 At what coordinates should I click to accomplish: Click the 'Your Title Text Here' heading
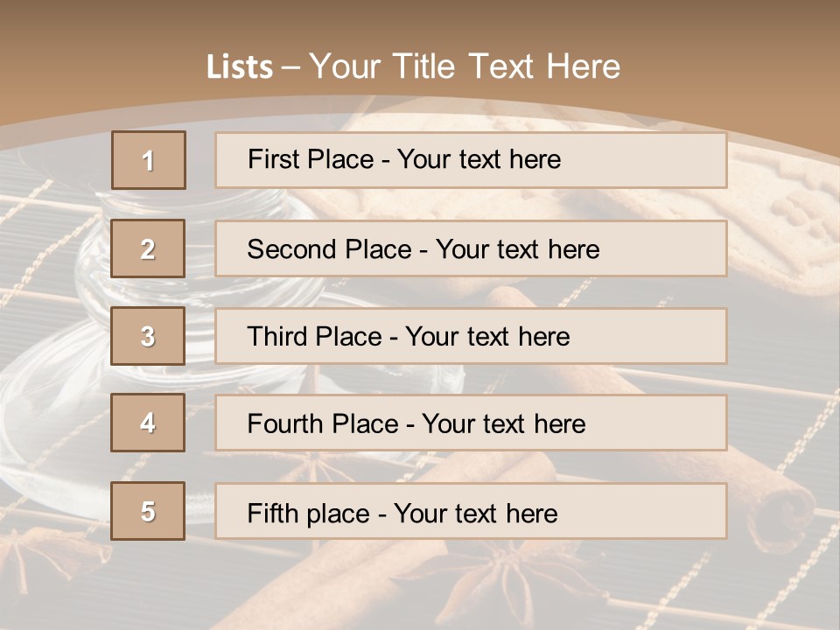(x=465, y=66)
